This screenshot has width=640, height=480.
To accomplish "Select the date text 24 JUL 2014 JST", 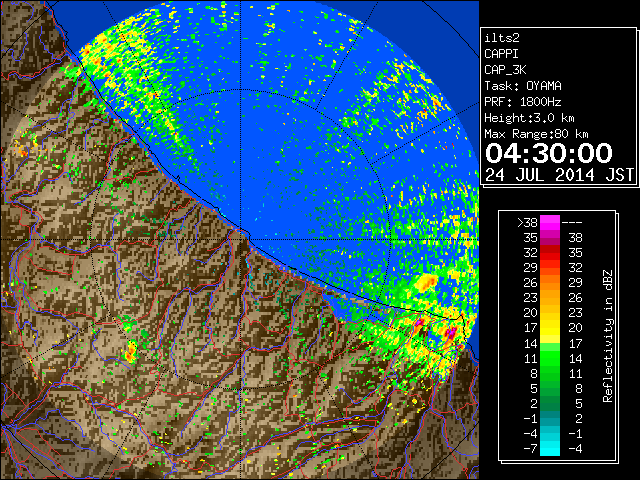I will pyautogui.click(x=559, y=175).
